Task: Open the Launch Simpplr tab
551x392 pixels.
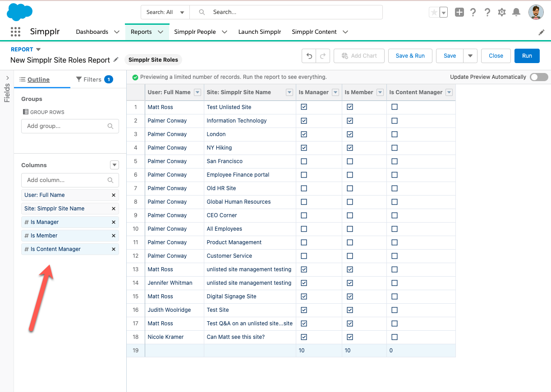Action: pos(260,32)
